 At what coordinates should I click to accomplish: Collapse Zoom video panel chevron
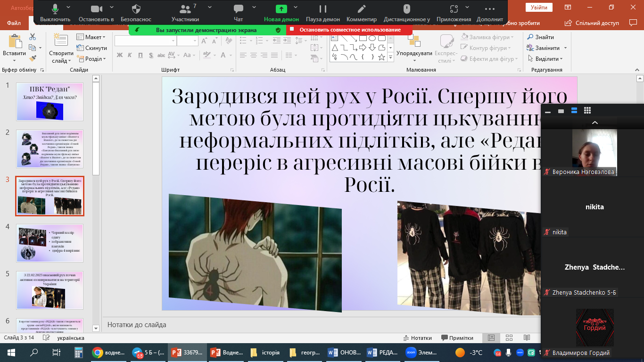click(x=594, y=123)
